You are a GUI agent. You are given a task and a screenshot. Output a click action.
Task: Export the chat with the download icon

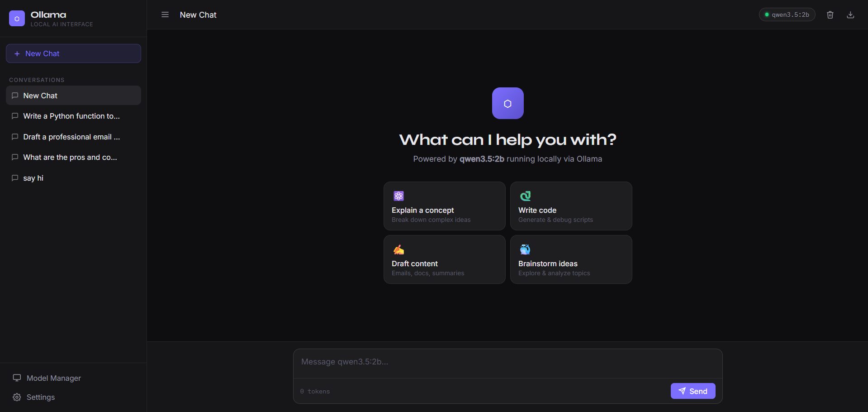(x=850, y=14)
